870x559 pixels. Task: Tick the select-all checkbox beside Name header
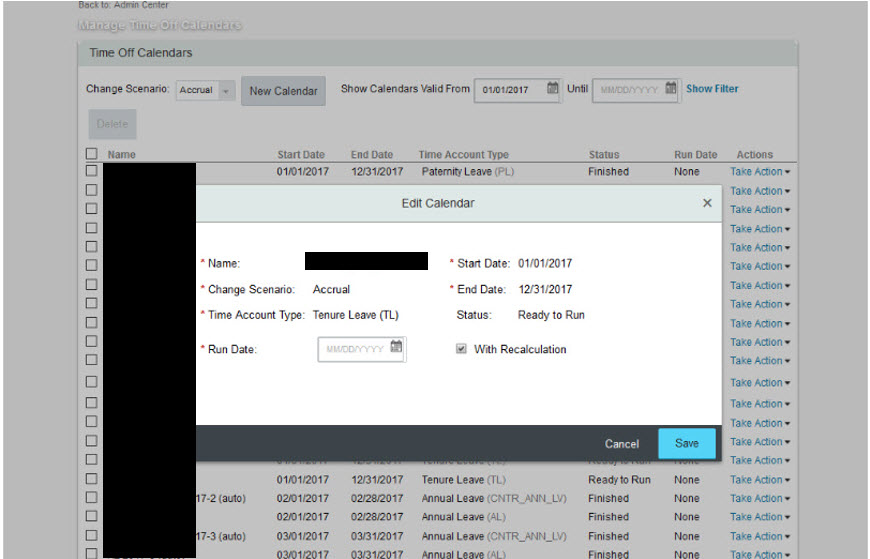(x=92, y=154)
